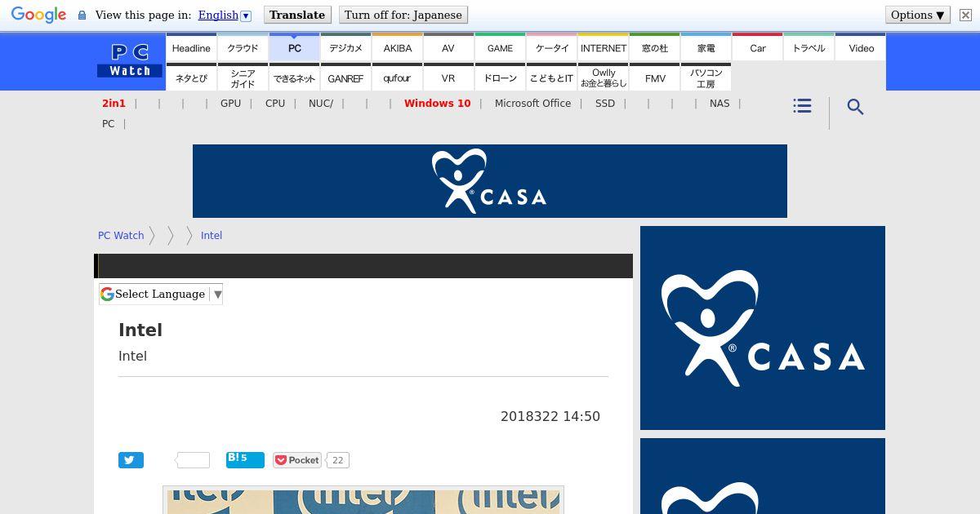Click the Translate button

[297, 15]
